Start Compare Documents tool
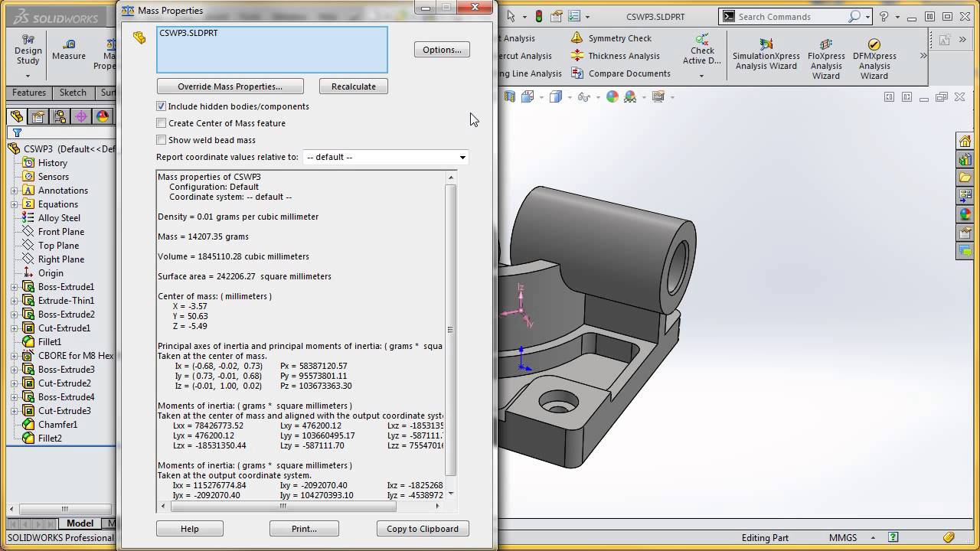The height and width of the screenshot is (551, 980). 621,73
